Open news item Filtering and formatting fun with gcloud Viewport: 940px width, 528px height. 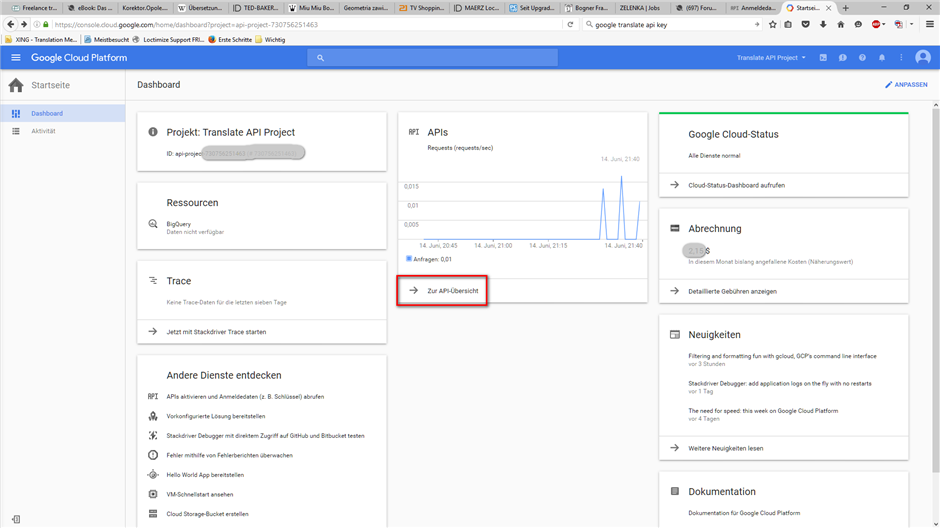pos(782,356)
